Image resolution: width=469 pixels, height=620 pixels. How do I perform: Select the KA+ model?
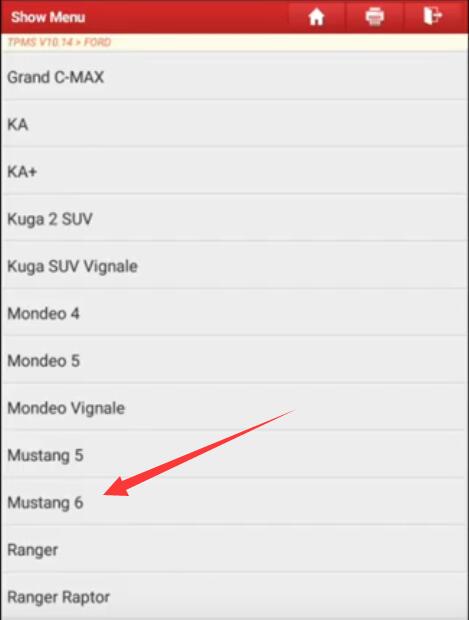pos(234,171)
